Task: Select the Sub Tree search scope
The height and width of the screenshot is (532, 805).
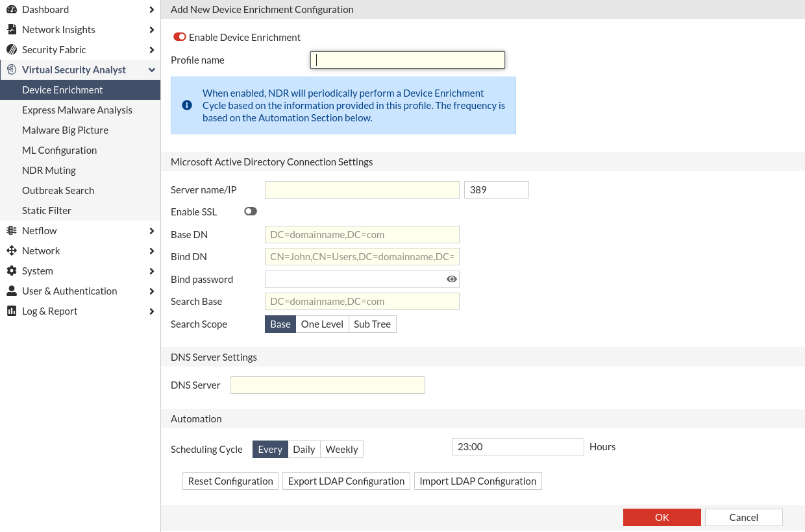Action: click(372, 324)
